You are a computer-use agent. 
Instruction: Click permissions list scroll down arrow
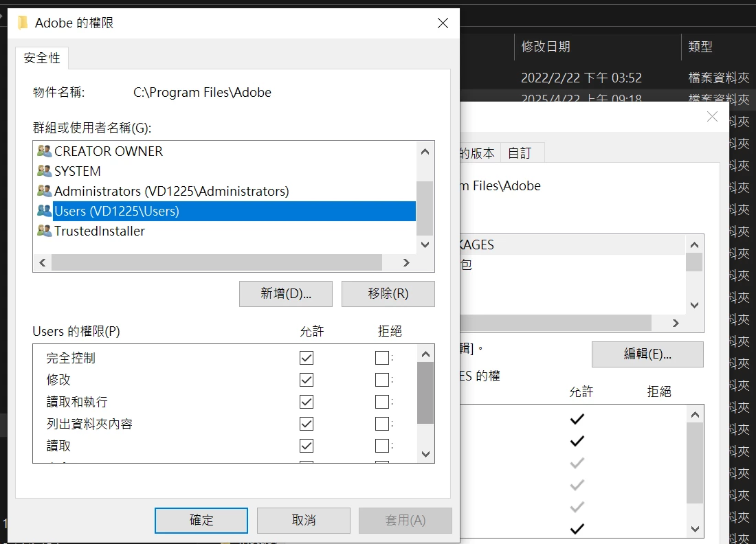[425, 454]
